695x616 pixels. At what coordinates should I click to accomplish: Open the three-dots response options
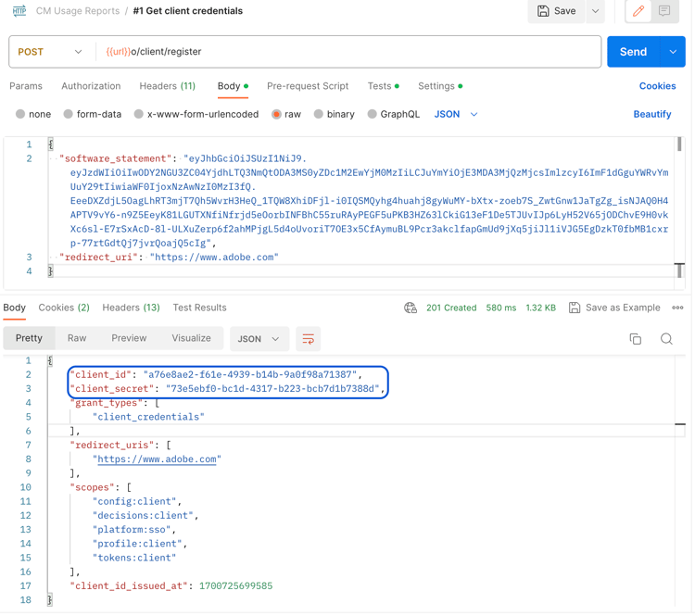677,308
